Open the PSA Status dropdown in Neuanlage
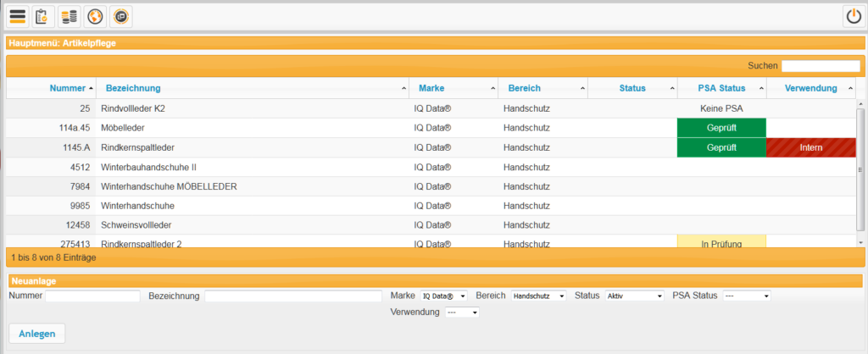 pos(747,296)
